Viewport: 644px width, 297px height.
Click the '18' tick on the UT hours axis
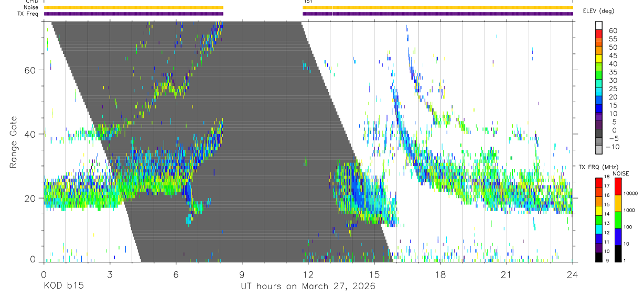[x=440, y=274]
